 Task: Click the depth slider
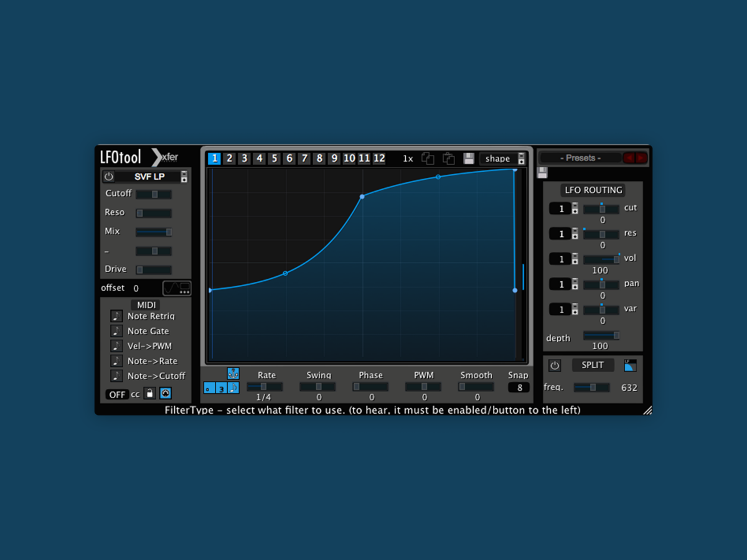pos(601,335)
